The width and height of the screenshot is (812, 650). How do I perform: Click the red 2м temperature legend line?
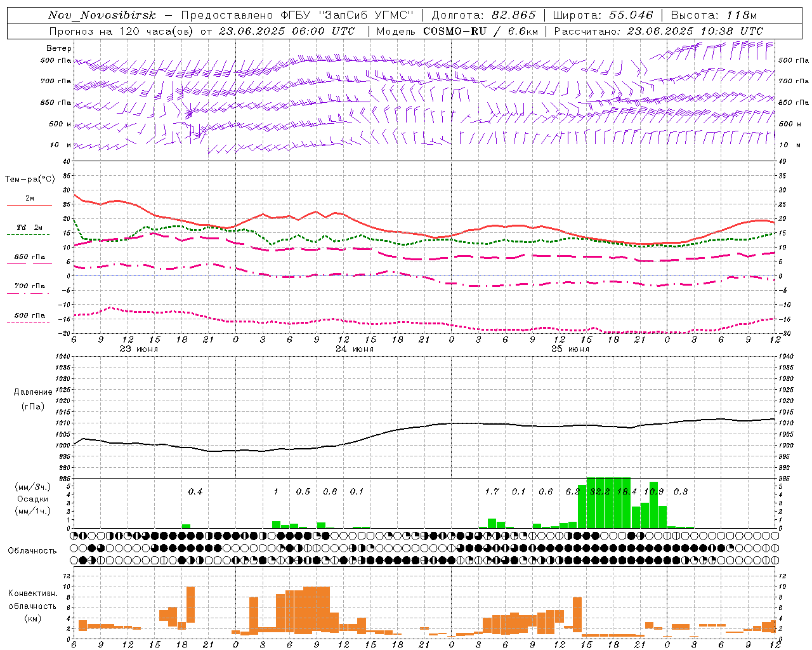click(x=29, y=205)
